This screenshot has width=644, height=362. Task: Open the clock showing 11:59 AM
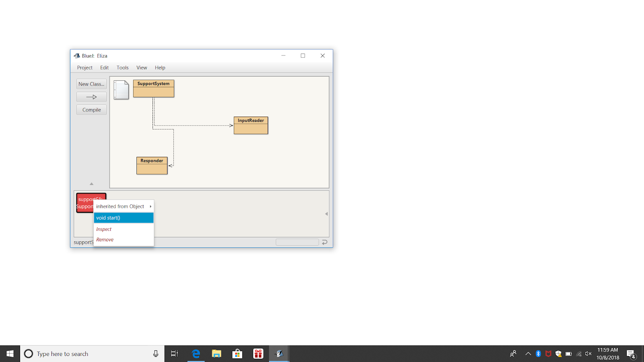(x=608, y=354)
